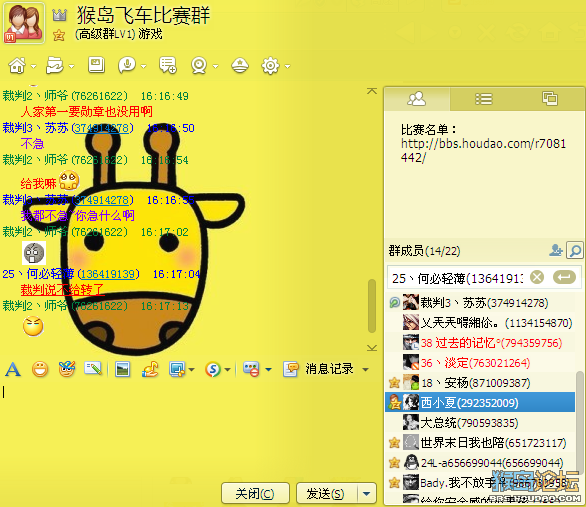Image resolution: width=586 pixels, height=507 pixels.
Task: Click the underlined ID 374914278 at 16:16:50
Action: click(x=103, y=128)
